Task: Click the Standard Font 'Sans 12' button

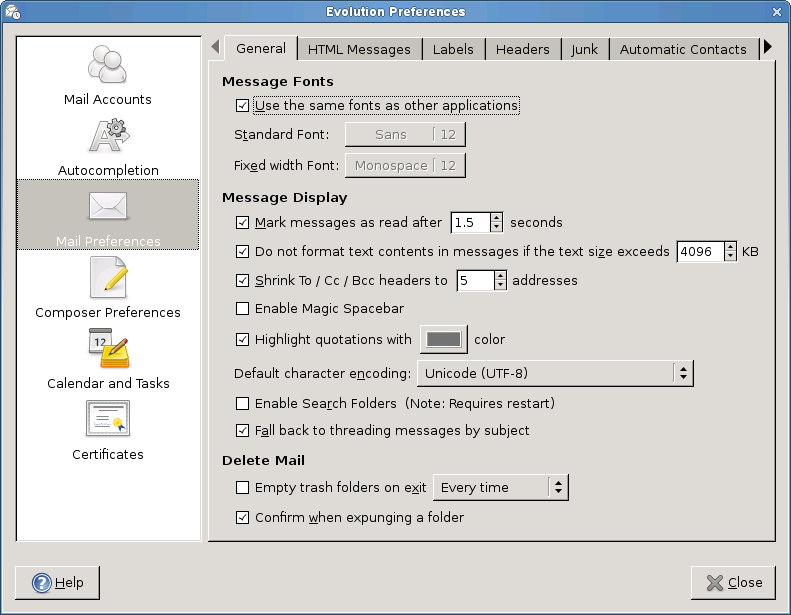Action: tap(405, 135)
